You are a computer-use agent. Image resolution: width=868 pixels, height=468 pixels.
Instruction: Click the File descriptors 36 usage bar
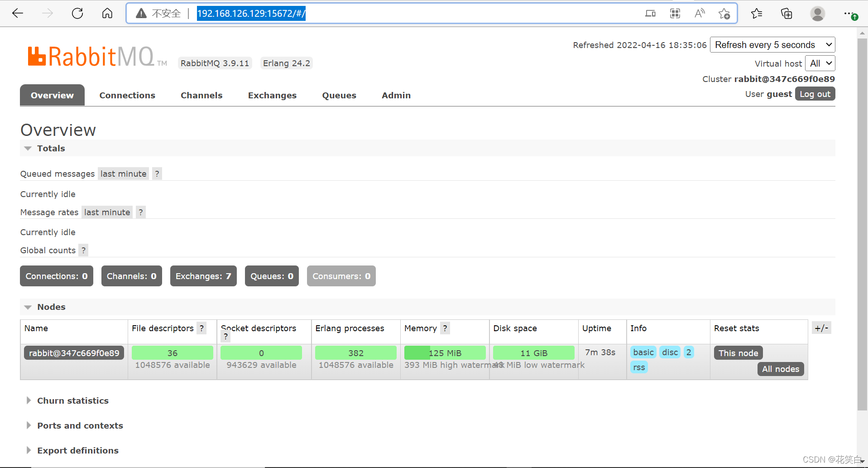pyautogui.click(x=173, y=353)
